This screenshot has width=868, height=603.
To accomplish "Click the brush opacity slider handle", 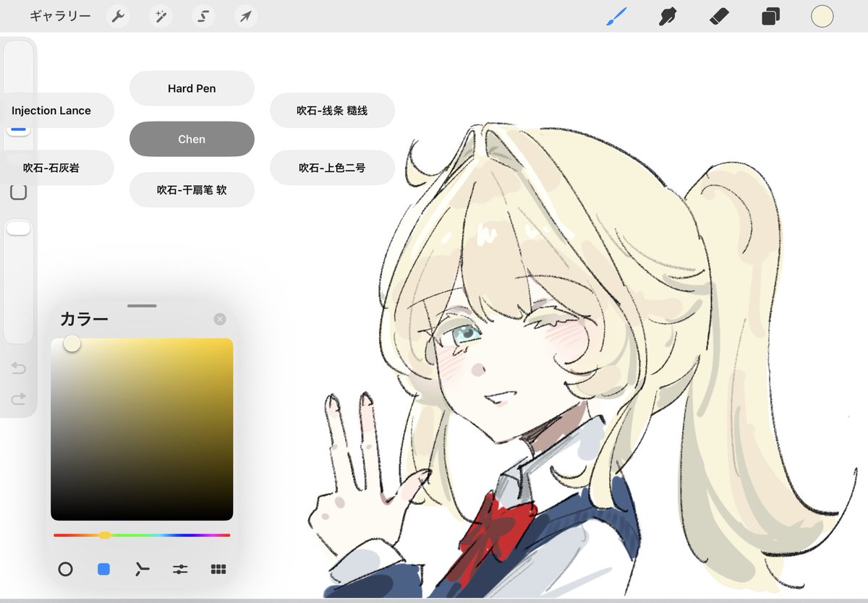I will pos(19,228).
